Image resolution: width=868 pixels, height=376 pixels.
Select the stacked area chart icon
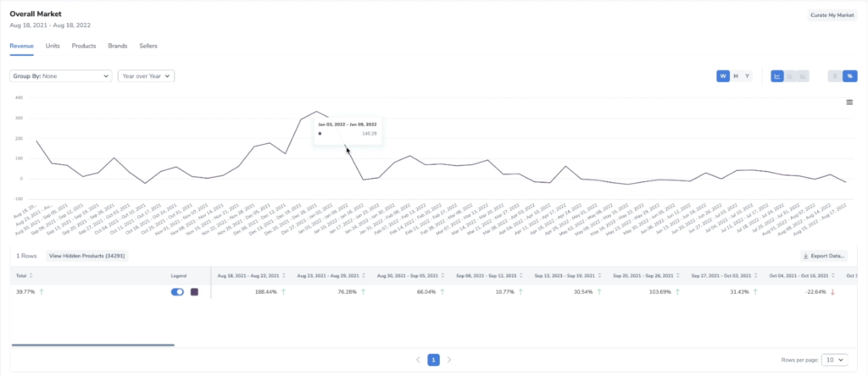pos(803,76)
